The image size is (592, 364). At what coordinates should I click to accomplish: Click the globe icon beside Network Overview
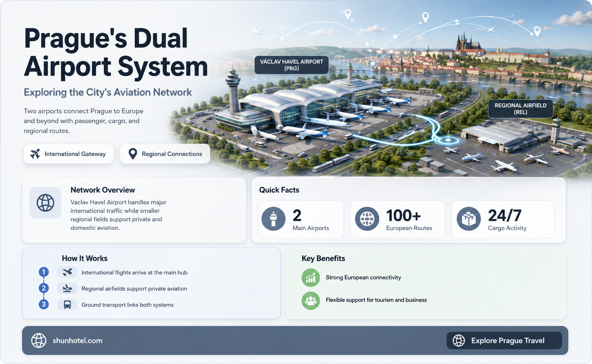click(46, 203)
